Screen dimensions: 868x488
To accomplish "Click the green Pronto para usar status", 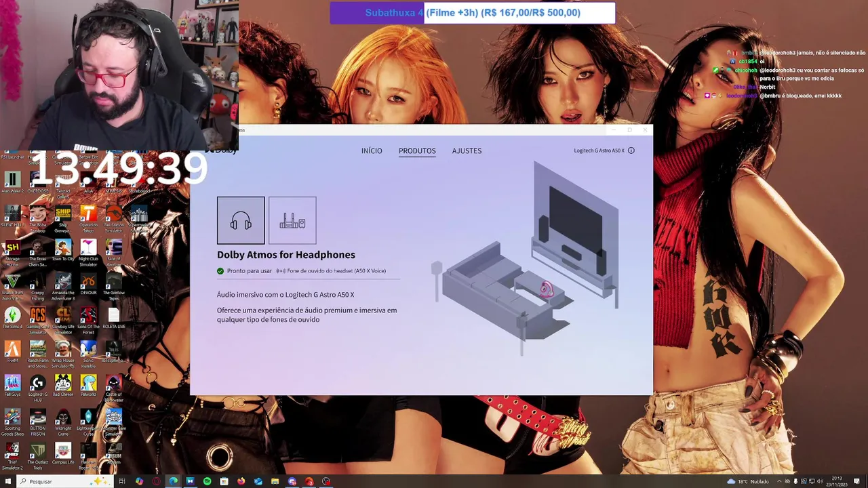I will pos(244,271).
